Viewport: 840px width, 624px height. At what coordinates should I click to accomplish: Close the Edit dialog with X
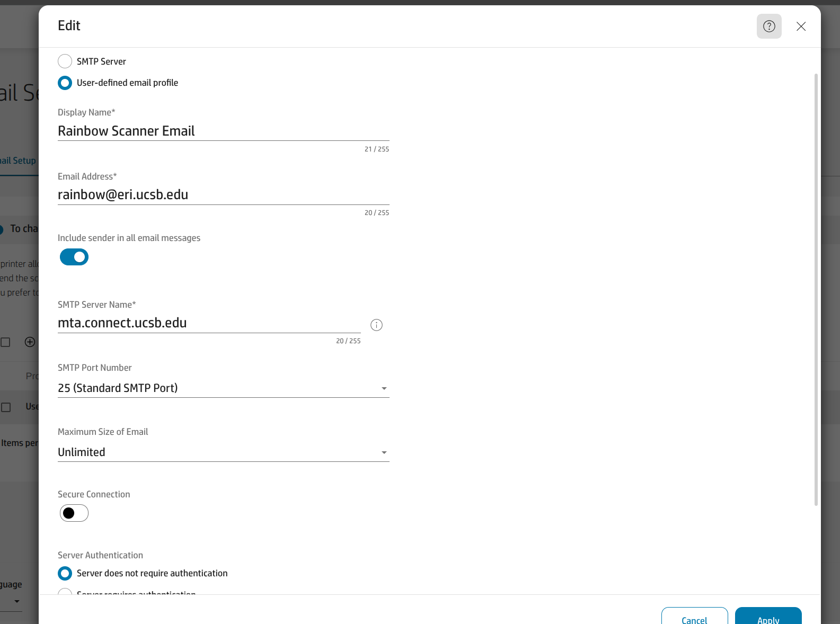coord(801,26)
